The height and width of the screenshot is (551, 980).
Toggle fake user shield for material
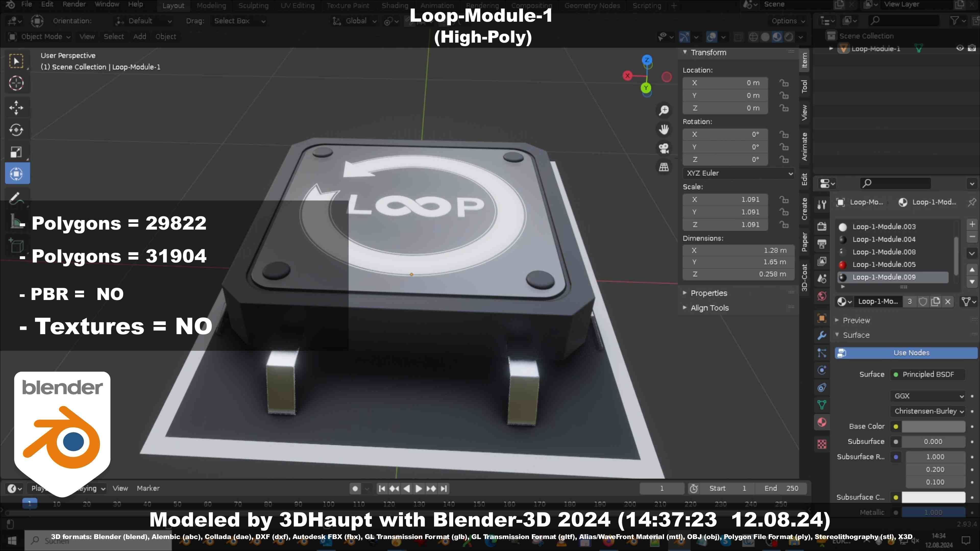tap(923, 302)
